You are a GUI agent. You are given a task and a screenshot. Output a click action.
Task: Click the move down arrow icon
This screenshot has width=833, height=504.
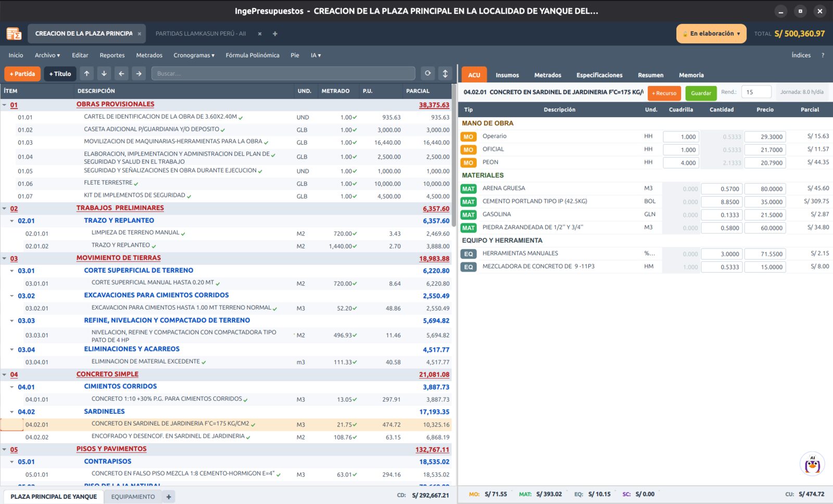(104, 74)
